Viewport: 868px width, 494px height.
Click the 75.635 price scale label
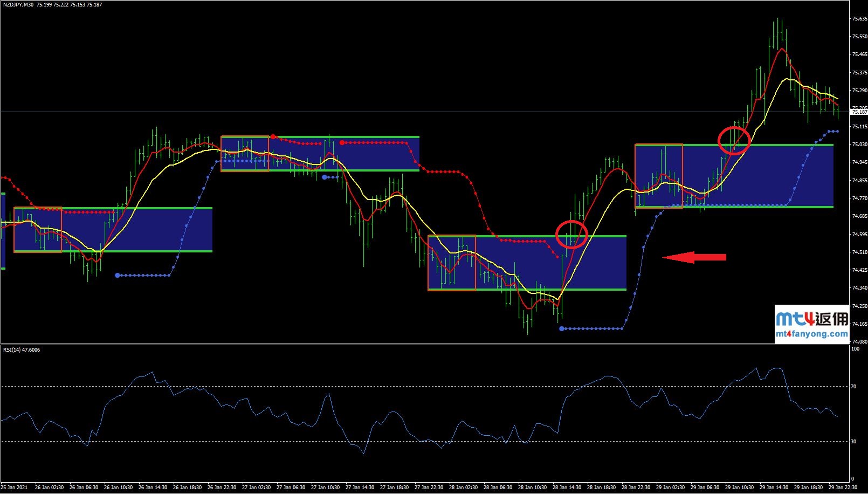coord(859,19)
